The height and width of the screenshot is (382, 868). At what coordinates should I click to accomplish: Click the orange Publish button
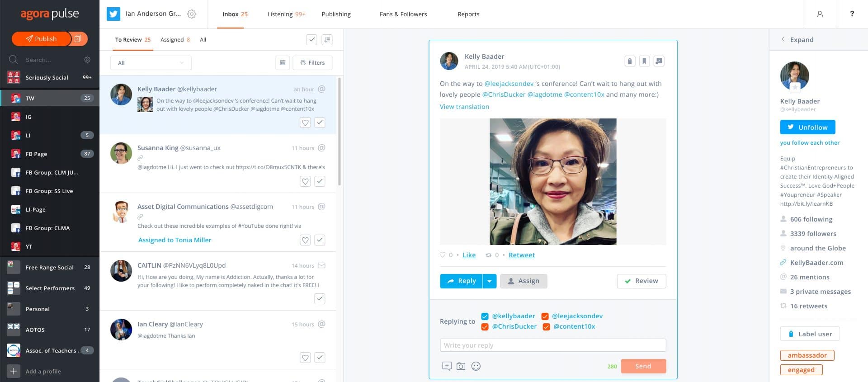[41, 39]
